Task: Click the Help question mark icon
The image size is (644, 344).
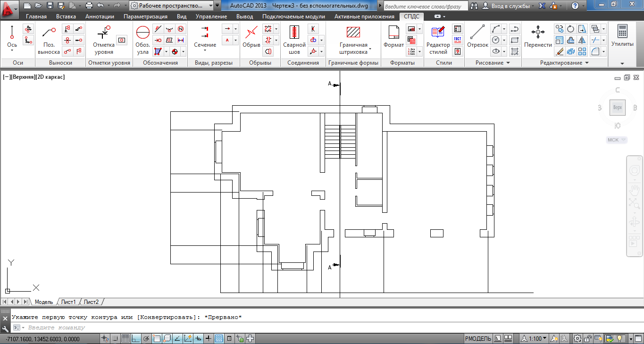Action: tap(575, 6)
